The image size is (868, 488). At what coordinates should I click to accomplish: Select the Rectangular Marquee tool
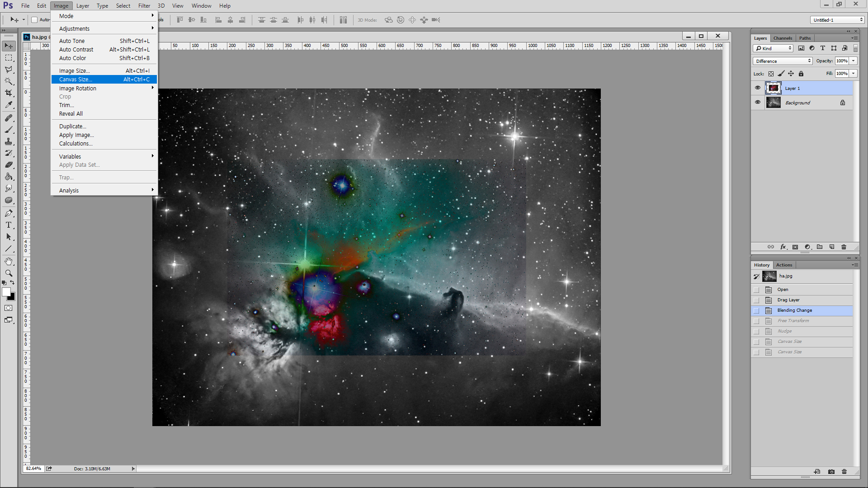9,58
